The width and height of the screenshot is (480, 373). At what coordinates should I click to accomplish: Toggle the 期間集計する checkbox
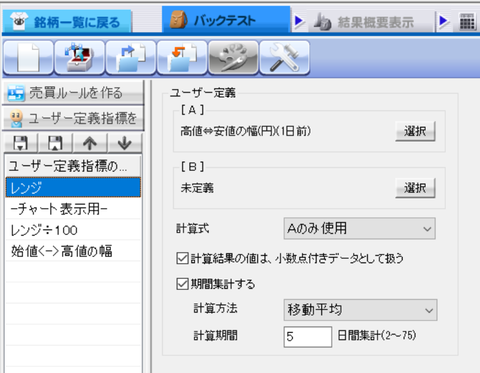182,284
